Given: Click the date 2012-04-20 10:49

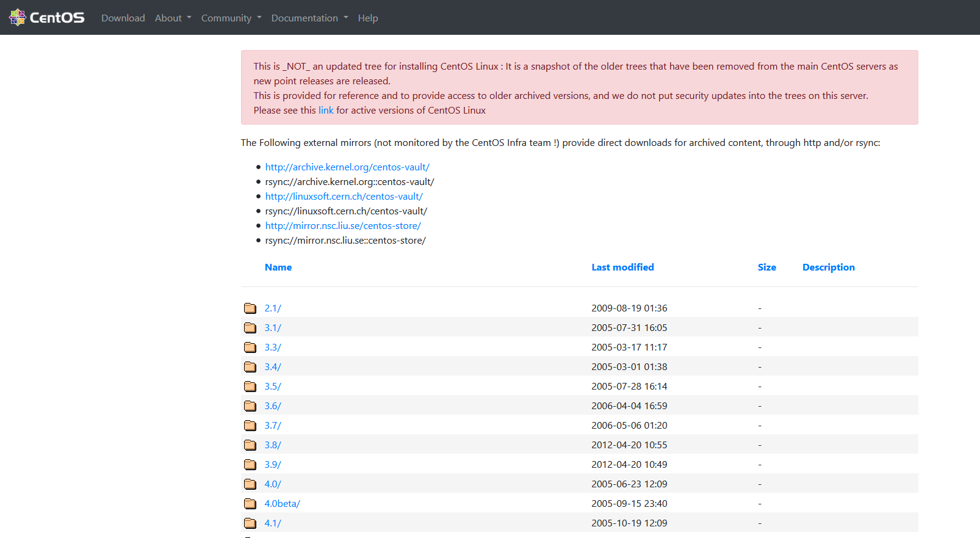Looking at the screenshot, I should (x=629, y=464).
